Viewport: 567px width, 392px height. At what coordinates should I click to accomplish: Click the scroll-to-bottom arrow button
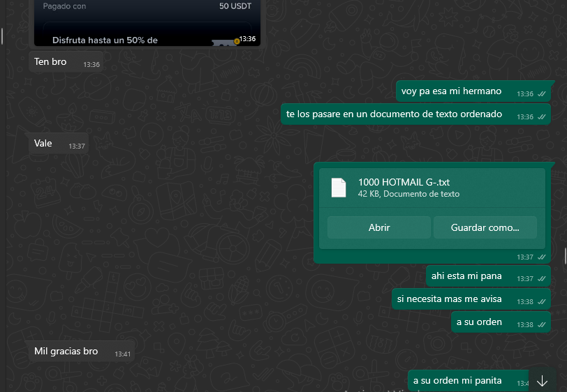click(x=543, y=381)
